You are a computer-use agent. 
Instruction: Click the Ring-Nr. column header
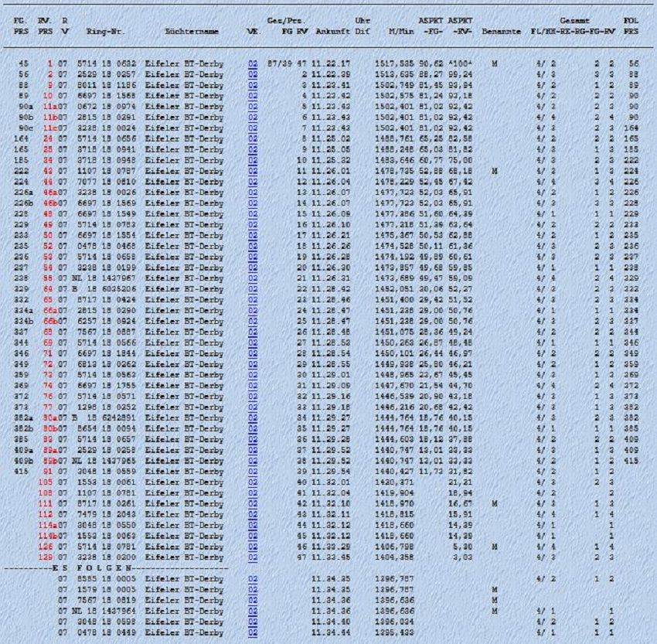point(107,32)
